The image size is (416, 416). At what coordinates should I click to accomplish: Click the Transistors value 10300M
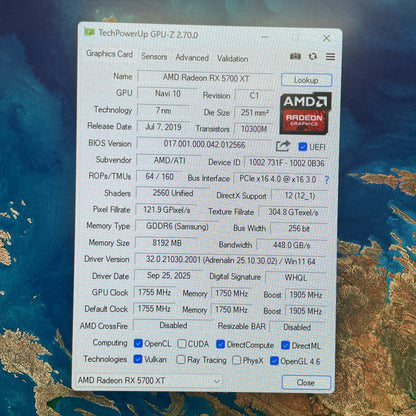point(254,129)
